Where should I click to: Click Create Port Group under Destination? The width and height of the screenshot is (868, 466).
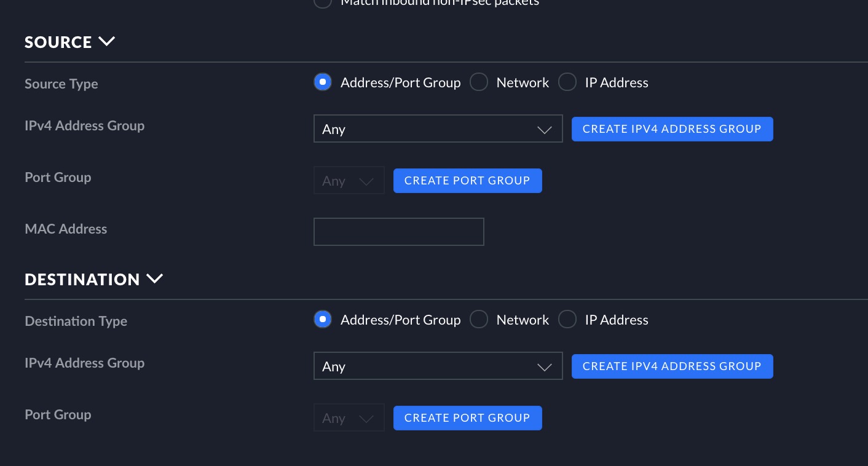click(468, 418)
